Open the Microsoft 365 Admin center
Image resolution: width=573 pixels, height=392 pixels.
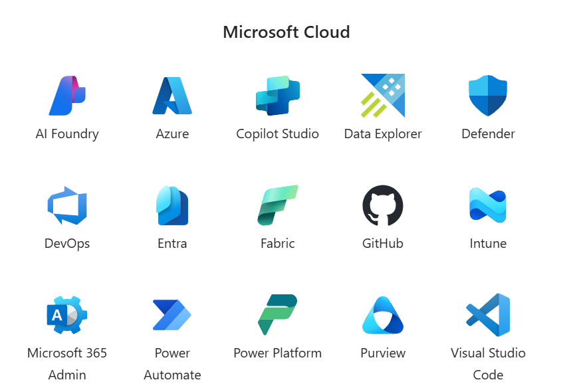66,314
